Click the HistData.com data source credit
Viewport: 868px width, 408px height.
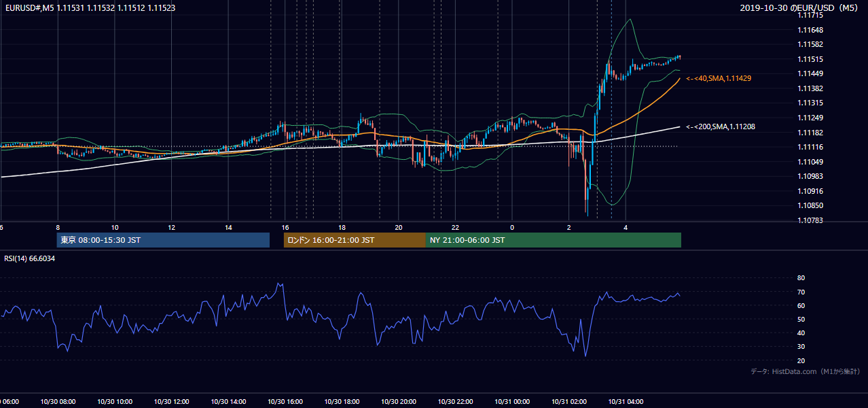coord(805,371)
